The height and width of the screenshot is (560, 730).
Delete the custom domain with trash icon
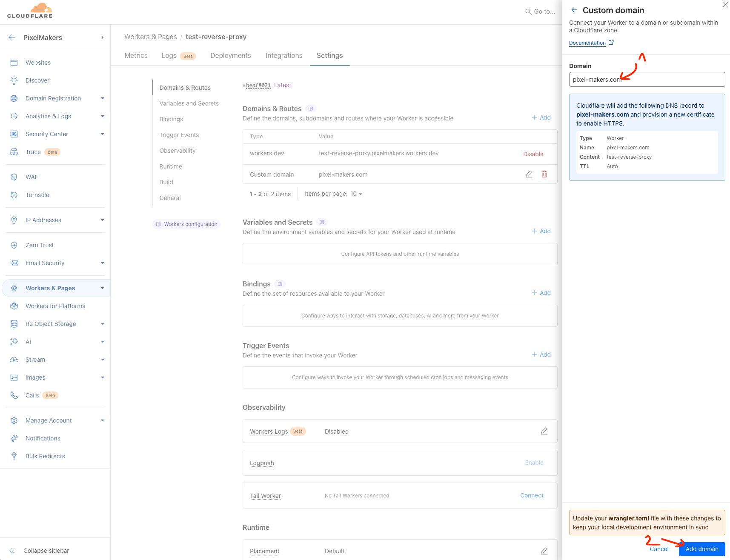click(544, 174)
